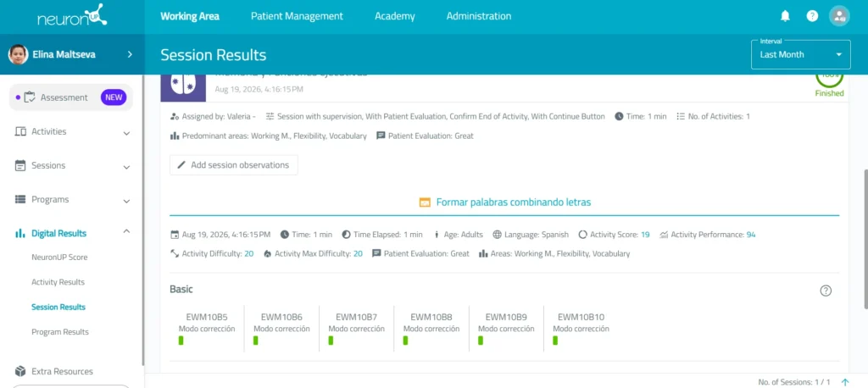Image resolution: width=868 pixels, height=388 pixels.
Task: Open the Administration tab
Action: [x=479, y=16]
